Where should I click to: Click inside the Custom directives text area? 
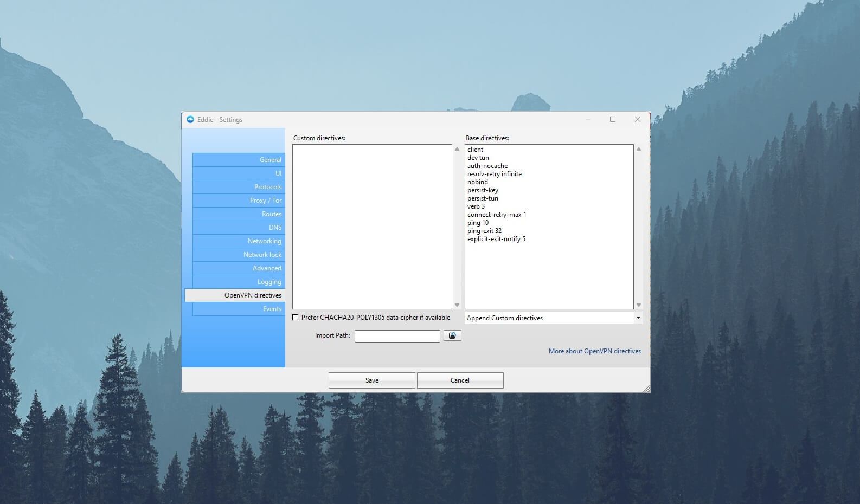(372, 227)
